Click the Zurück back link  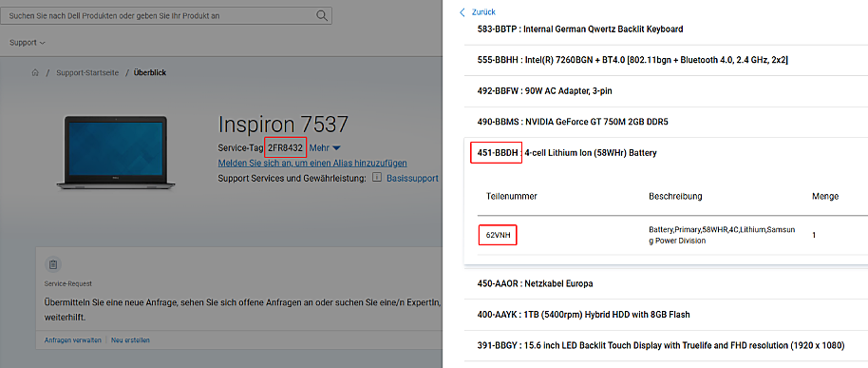click(483, 11)
